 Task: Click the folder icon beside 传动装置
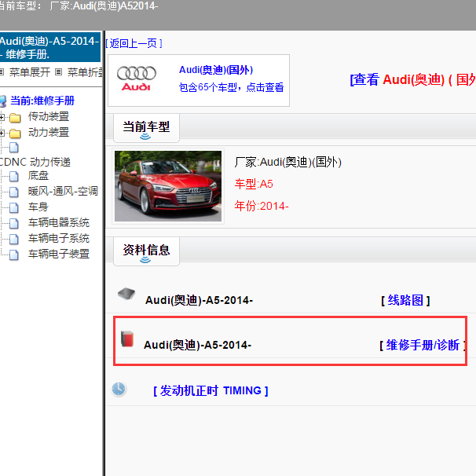tap(15, 117)
